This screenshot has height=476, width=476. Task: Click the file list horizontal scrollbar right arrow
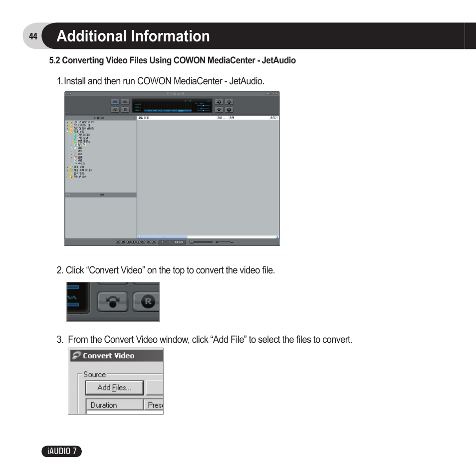pos(277,237)
